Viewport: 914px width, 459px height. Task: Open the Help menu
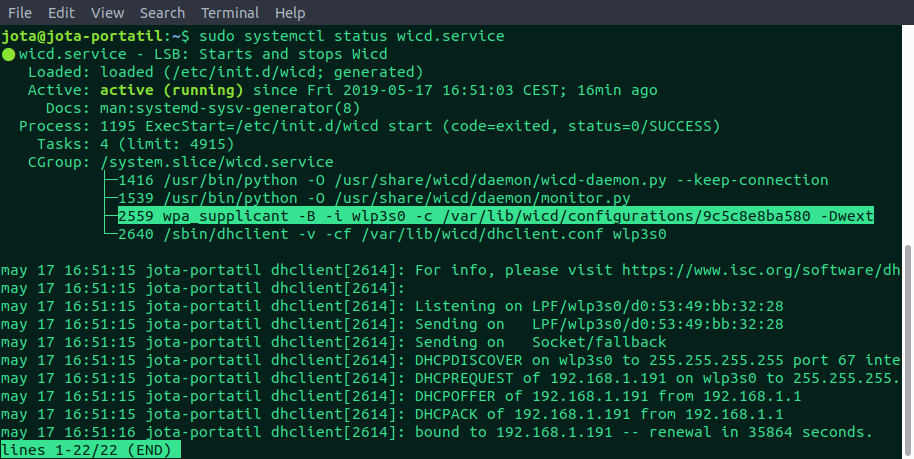(290, 12)
